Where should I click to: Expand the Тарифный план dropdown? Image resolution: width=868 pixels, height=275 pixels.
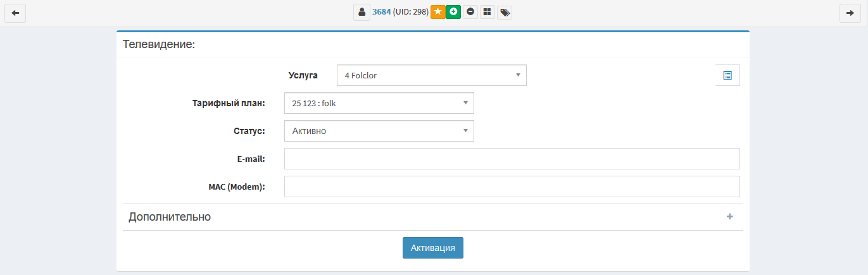(379, 103)
